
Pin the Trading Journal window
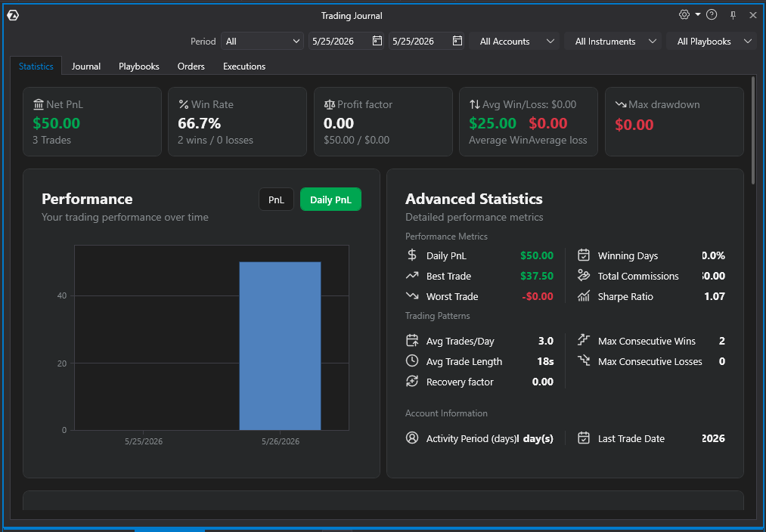(733, 15)
